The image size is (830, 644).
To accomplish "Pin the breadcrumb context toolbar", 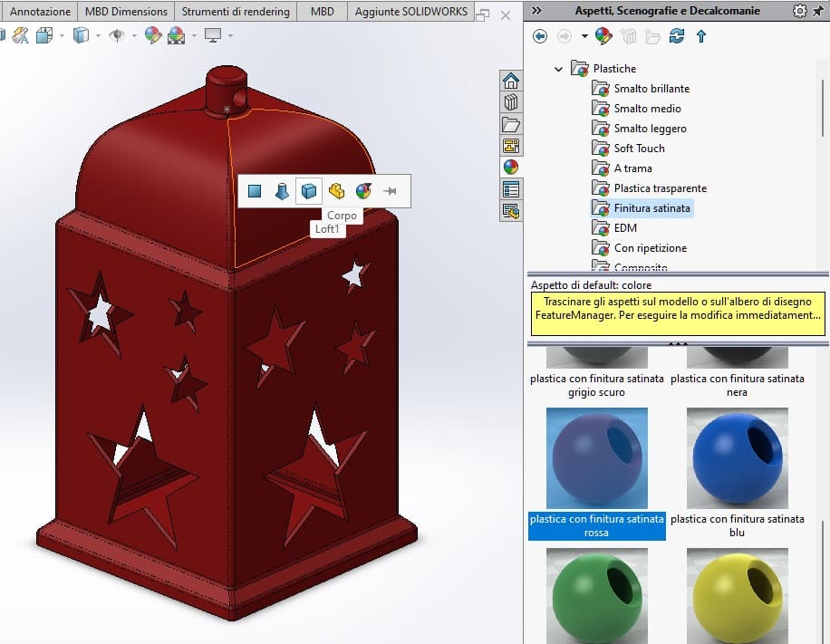I will (x=390, y=191).
